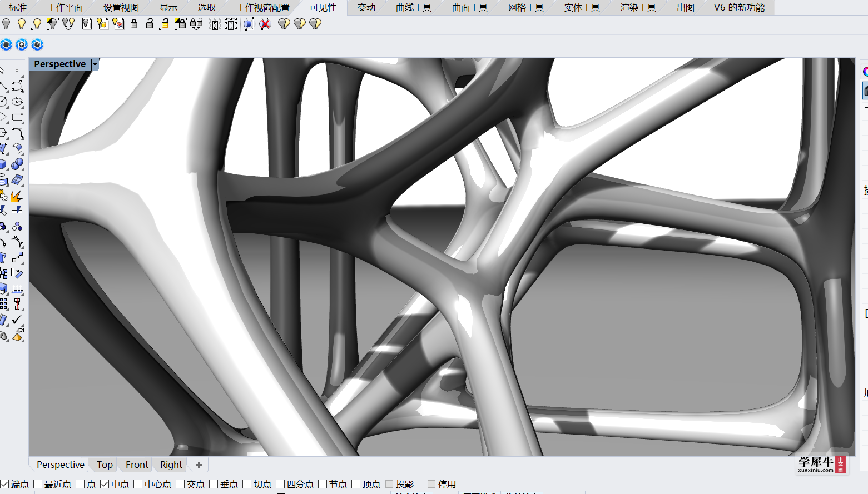Click the third blue KeyShot export icon
Viewport: 868px width, 494px height.
(x=37, y=44)
